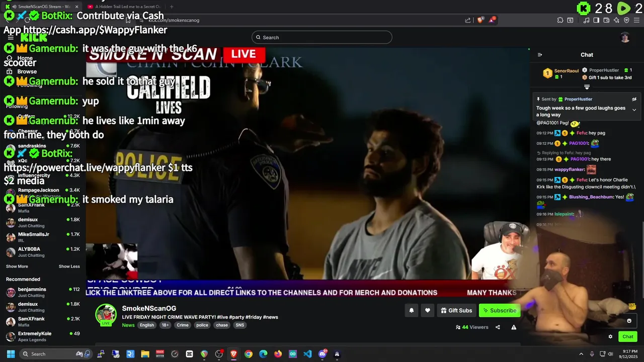
Task: Collapse the chat panel arrow icon
Action: (540, 55)
